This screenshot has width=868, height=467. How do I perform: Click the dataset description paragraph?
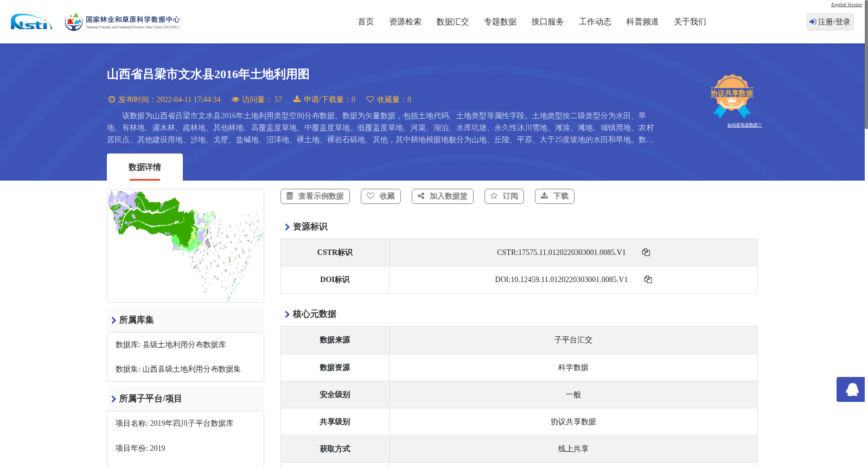(x=380, y=128)
